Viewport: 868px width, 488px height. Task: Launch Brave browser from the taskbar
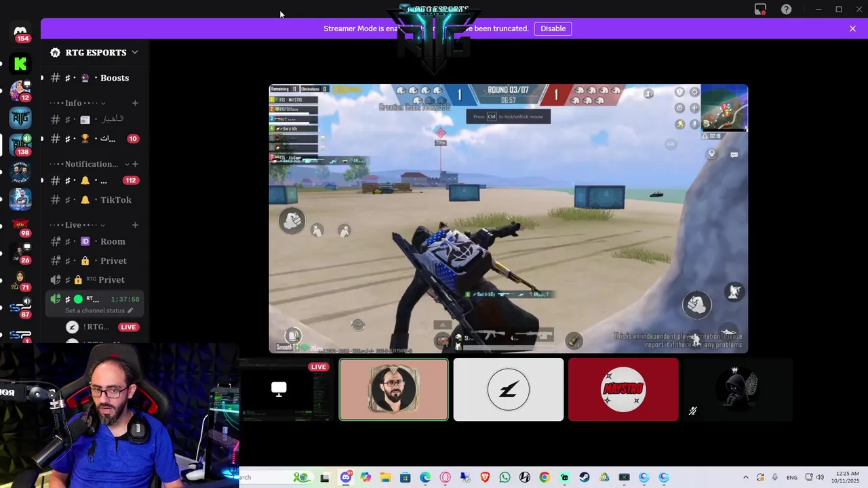click(x=485, y=478)
